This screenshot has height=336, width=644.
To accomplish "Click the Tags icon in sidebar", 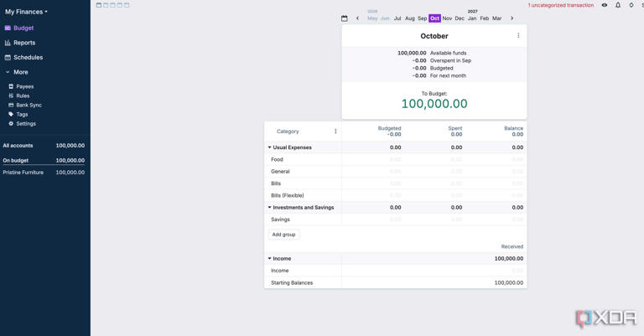I will click(x=11, y=115).
